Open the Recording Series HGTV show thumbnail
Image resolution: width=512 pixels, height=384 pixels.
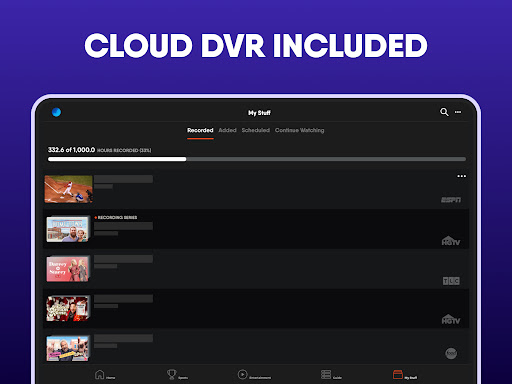69,229
